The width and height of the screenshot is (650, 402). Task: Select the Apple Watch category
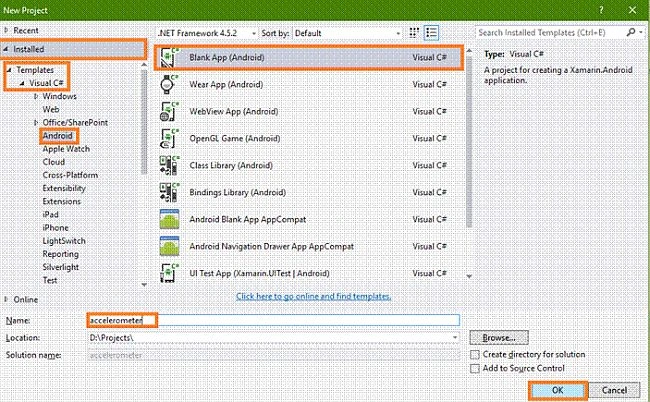point(66,149)
